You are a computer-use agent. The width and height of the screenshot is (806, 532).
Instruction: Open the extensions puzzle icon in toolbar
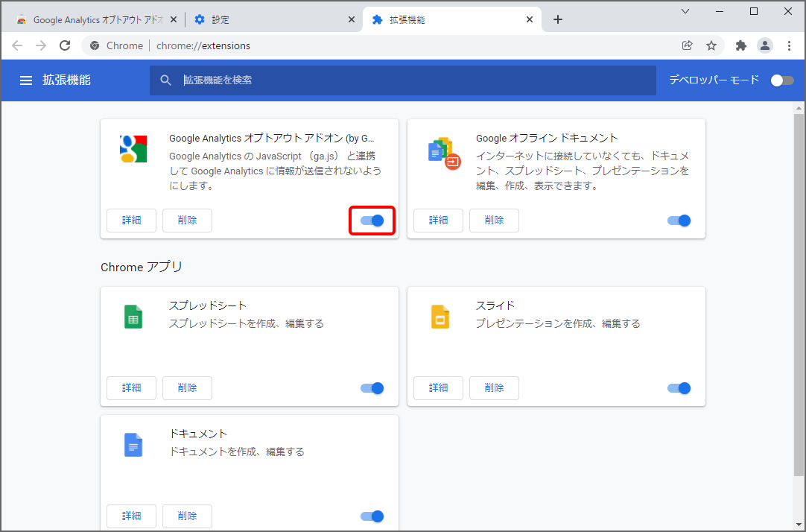coord(740,45)
